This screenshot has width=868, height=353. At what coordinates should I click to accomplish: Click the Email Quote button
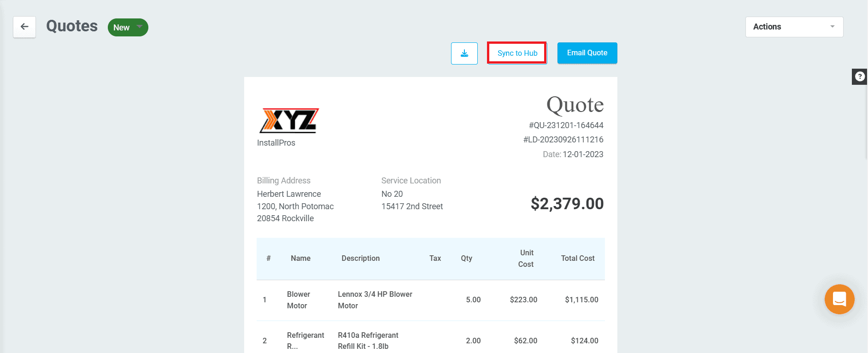(x=587, y=53)
